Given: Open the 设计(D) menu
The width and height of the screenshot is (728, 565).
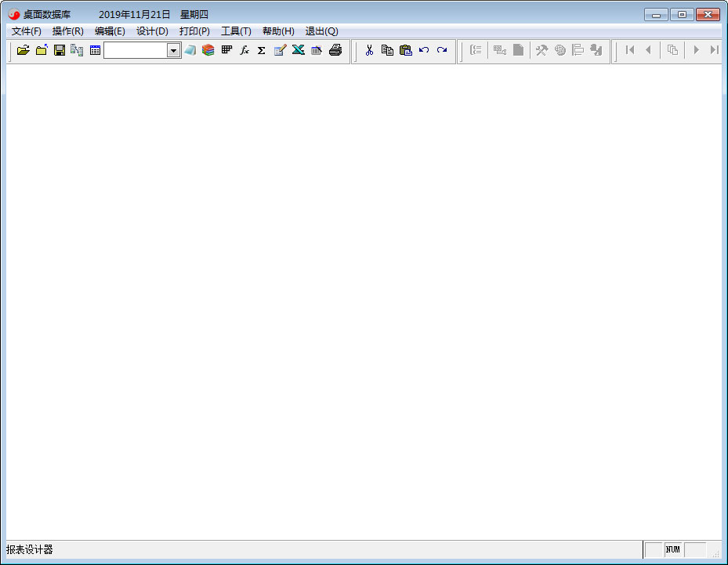Looking at the screenshot, I should (152, 31).
